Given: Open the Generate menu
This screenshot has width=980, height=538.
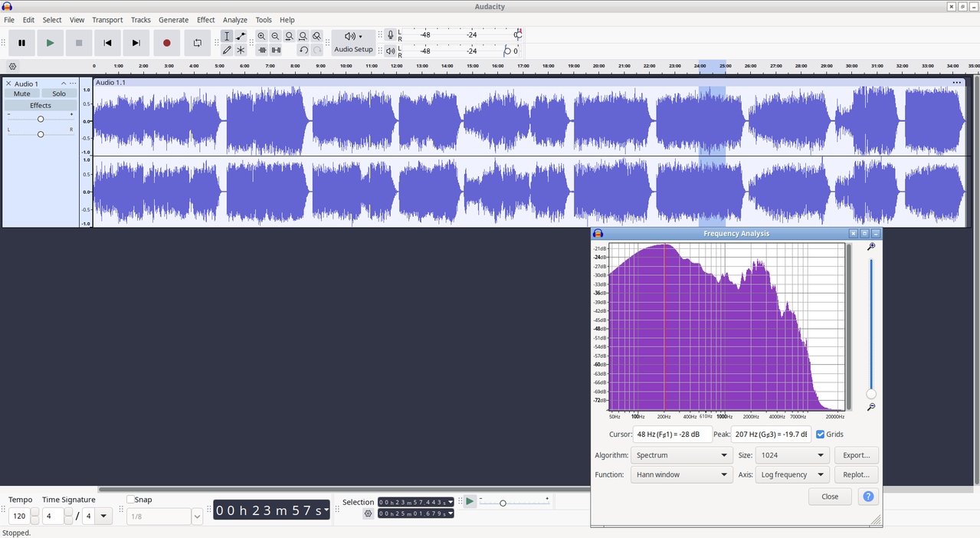Looking at the screenshot, I should (173, 20).
